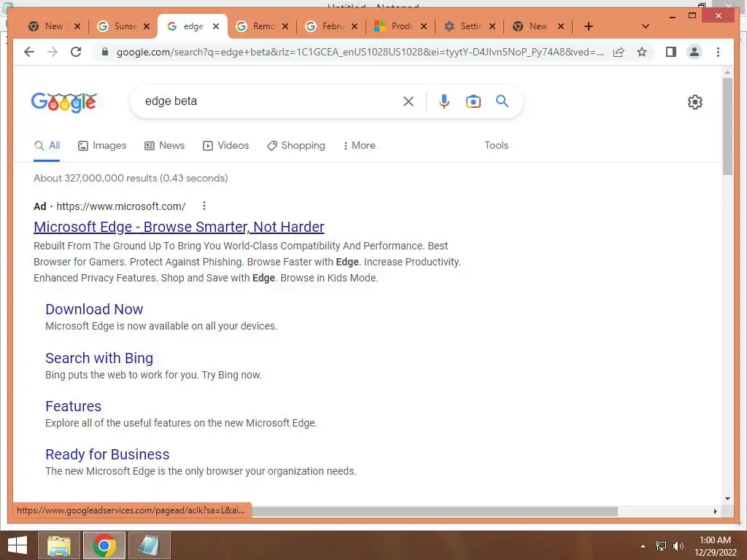Switch to the Febru tab
Screen dimensions: 747x560
[326, 26]
